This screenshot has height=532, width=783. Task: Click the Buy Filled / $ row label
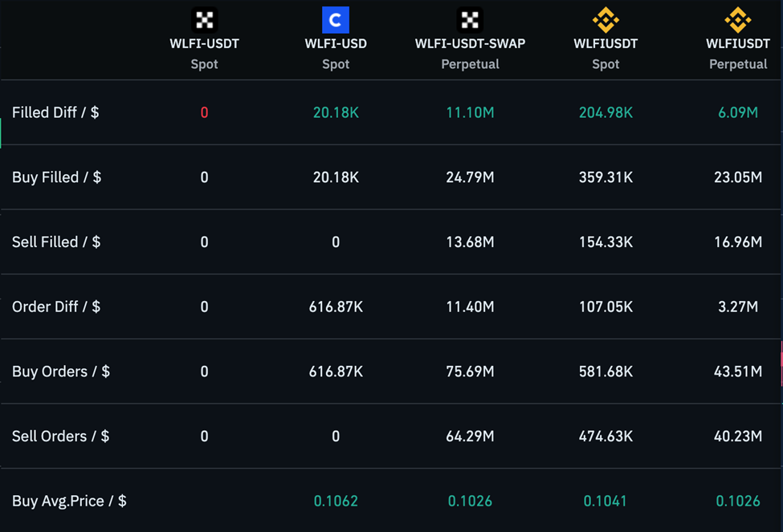pyautogui.click(x=56, y=177)
